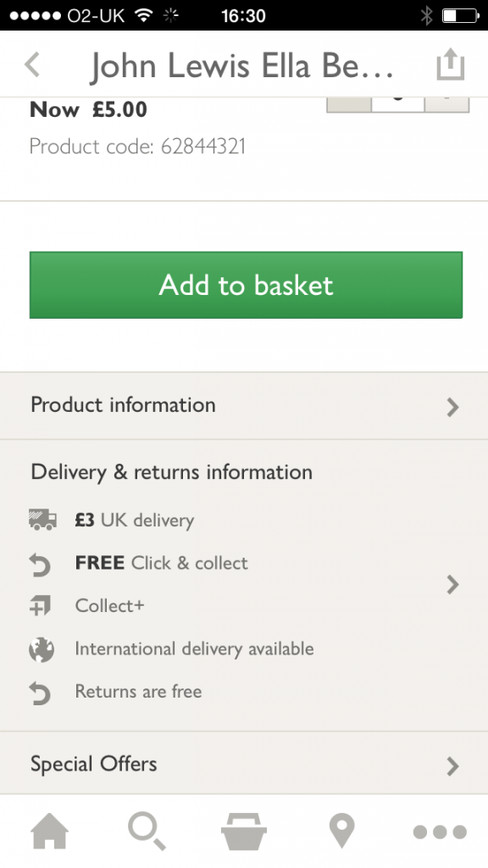Expand Delivery & returns chevron
The width and height of the screenshot is (488, 868).
(x=453, y=584)
